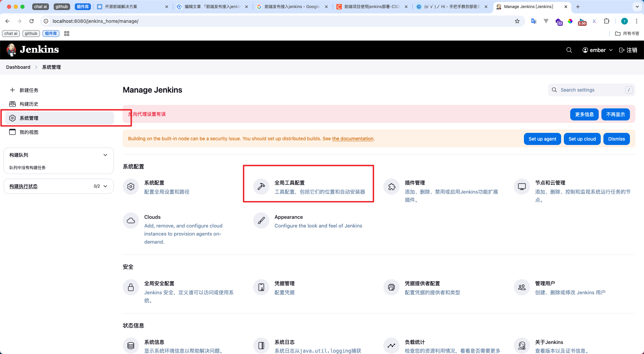
Task: Open browser extensions puzzle icon
Action: coord(606,21)
